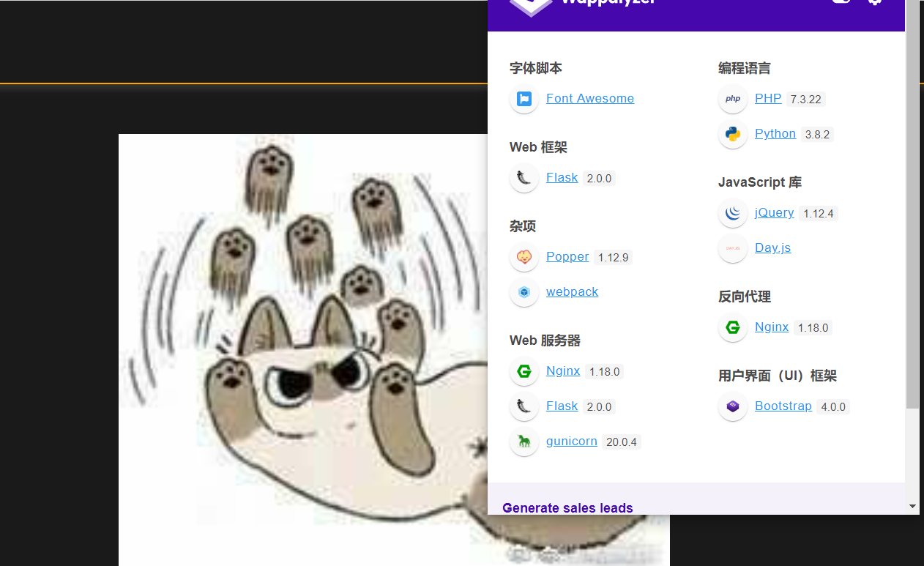Click the jQuery logo icon
The height and width of the screenshot is (566, 924).
[733, 213]
